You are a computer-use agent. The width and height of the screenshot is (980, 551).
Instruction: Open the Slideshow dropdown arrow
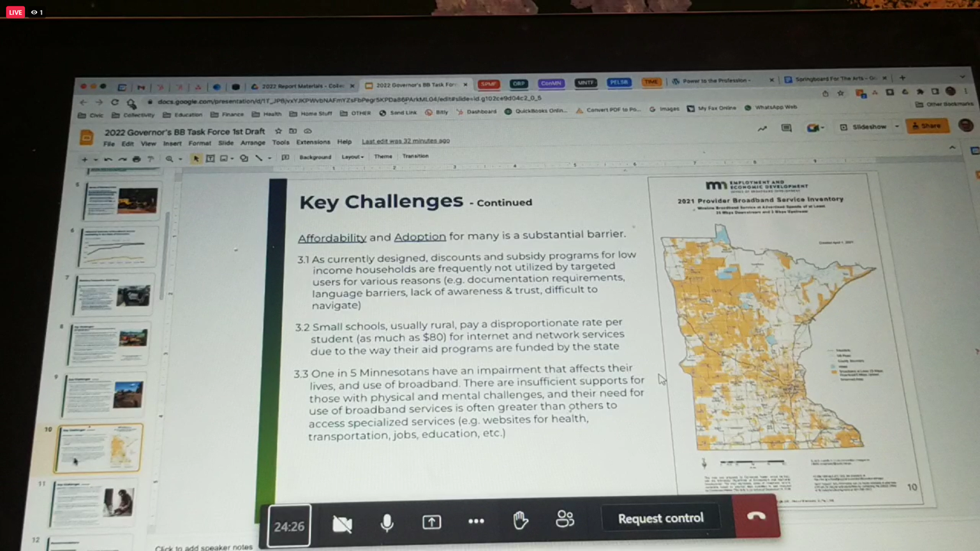point(896,126)
